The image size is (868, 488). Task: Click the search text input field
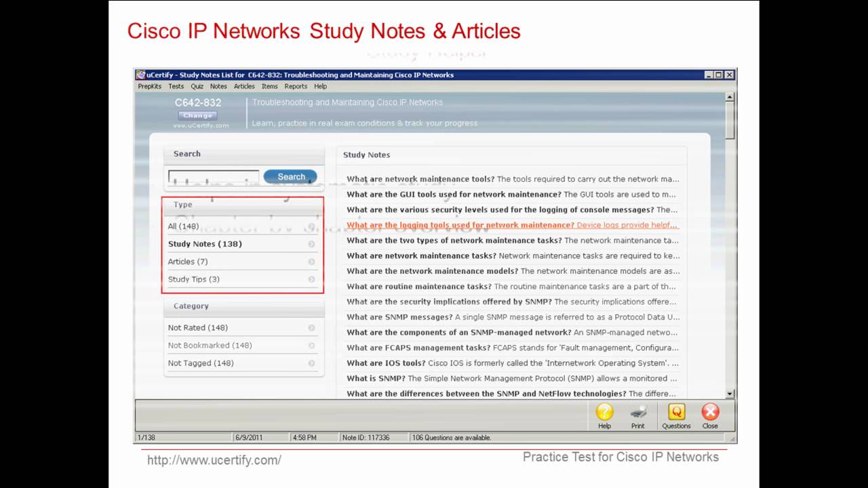(x=214, y=178)
